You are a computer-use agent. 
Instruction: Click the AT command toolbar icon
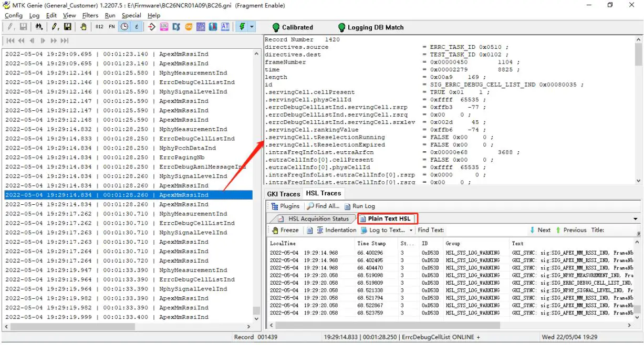(225, 27)
